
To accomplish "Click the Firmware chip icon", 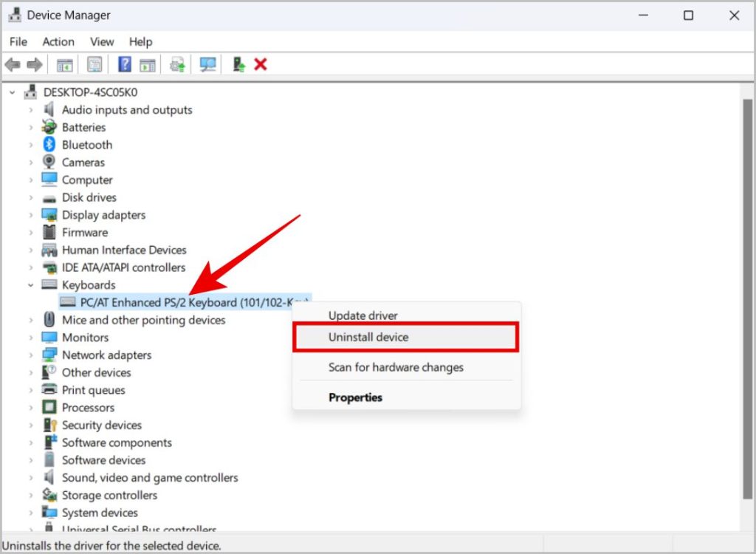I will (49, 232).
